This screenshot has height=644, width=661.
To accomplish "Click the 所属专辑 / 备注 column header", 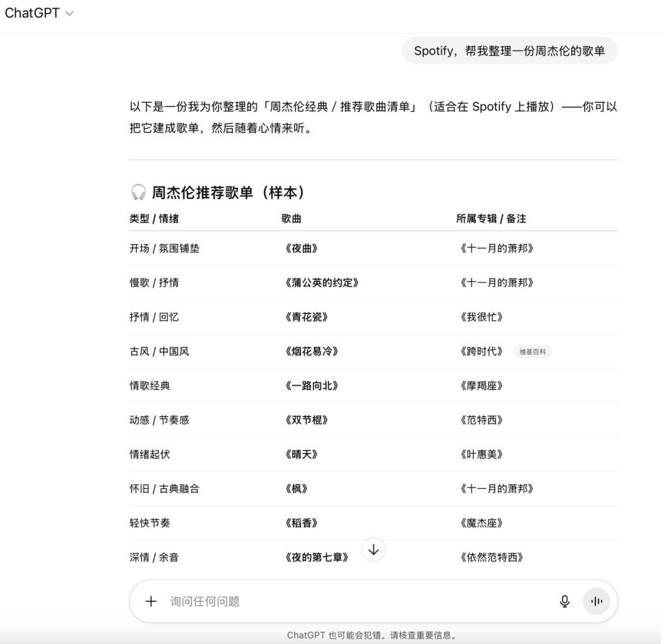I will click(x=491, y=219).
